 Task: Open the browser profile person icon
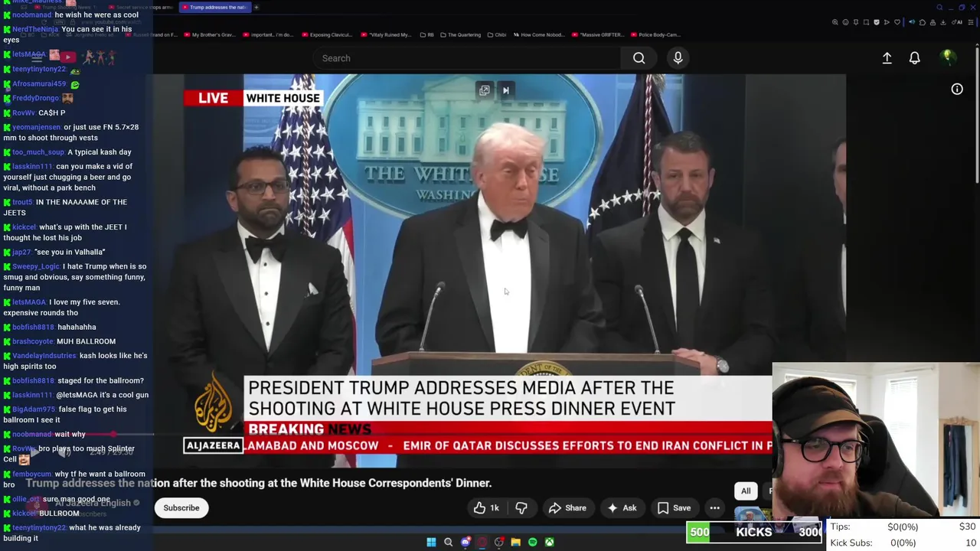[933, 22]
